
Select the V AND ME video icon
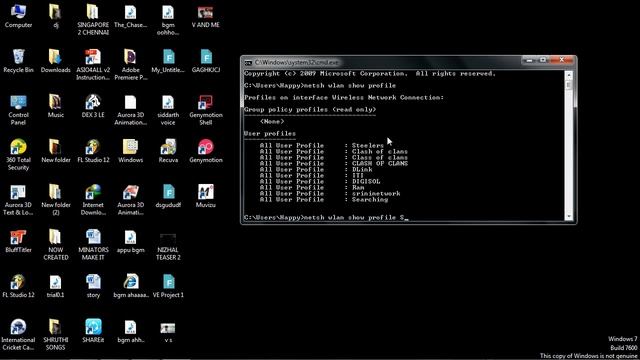(x=205, y=16)
